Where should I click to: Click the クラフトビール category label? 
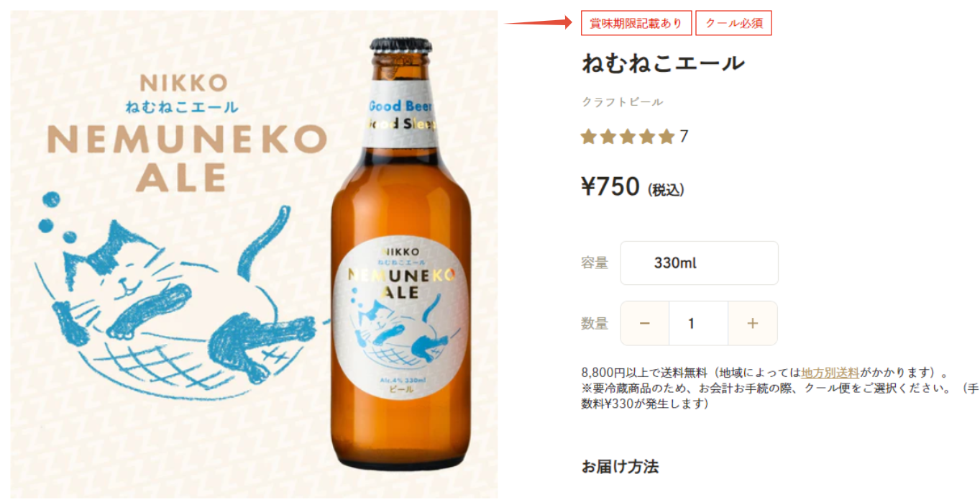pyautogui.click(x=622, y=102)
